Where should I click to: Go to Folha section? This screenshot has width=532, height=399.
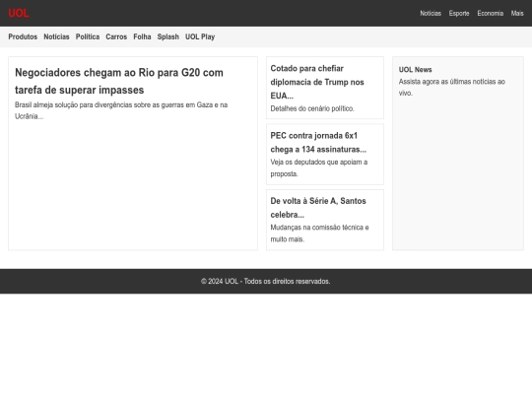click(142, 36)
